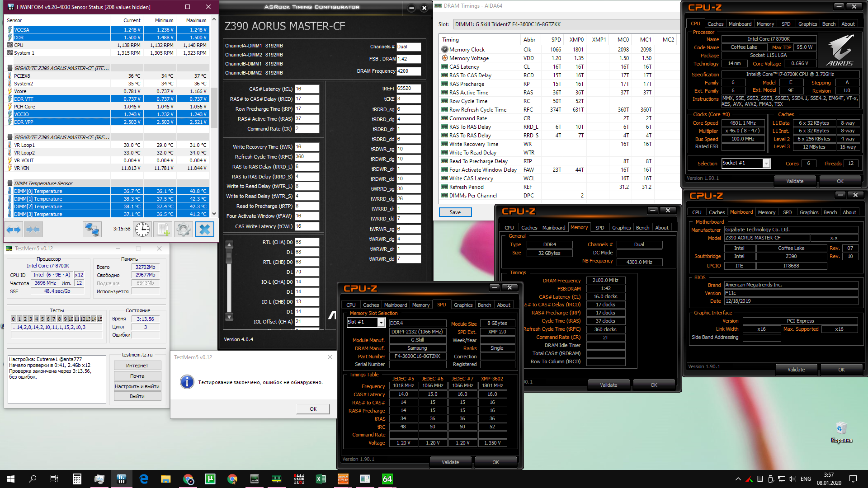Expand Socket #1 selection dropdown in CPU-Z

click(766, 164)
